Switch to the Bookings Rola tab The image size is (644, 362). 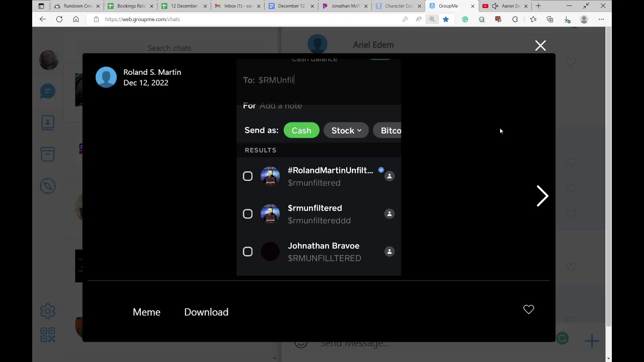click(130, 6)
